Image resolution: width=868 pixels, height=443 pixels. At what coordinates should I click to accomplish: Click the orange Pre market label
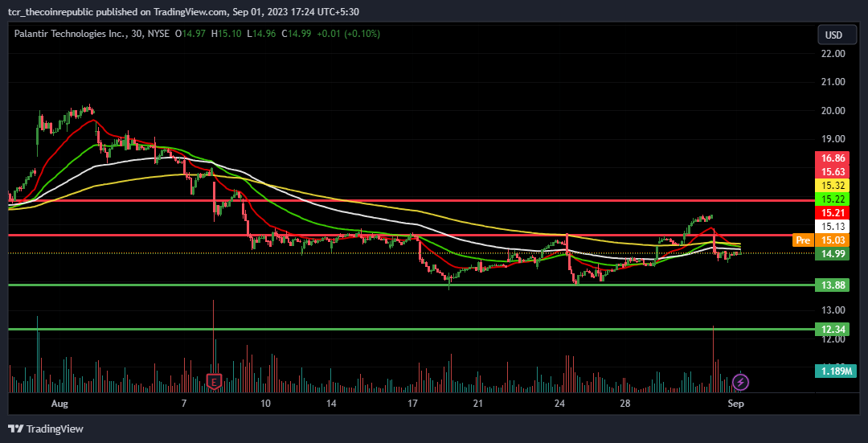click(803, 240)
